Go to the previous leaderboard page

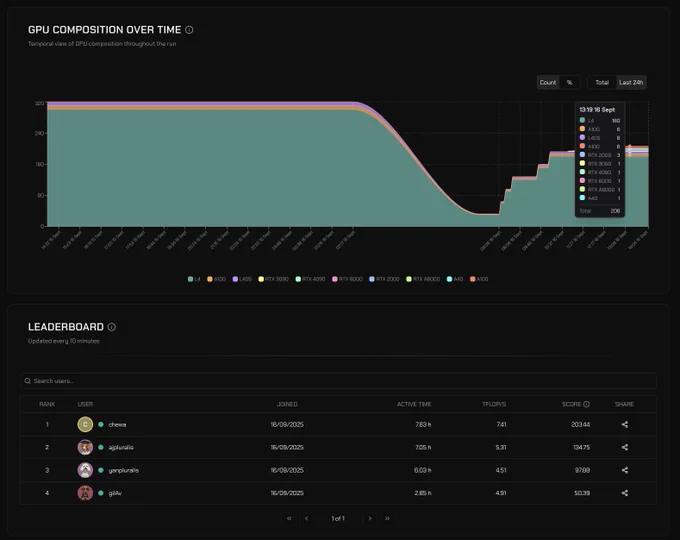click(x=306, y=518)
